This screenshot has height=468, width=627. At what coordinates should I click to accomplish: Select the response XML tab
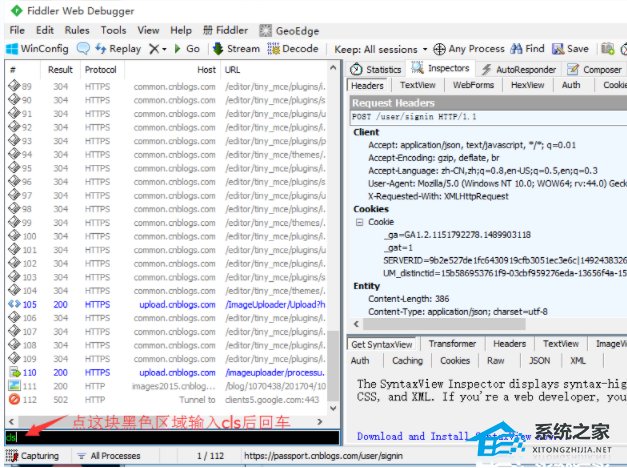coord(578,361)
